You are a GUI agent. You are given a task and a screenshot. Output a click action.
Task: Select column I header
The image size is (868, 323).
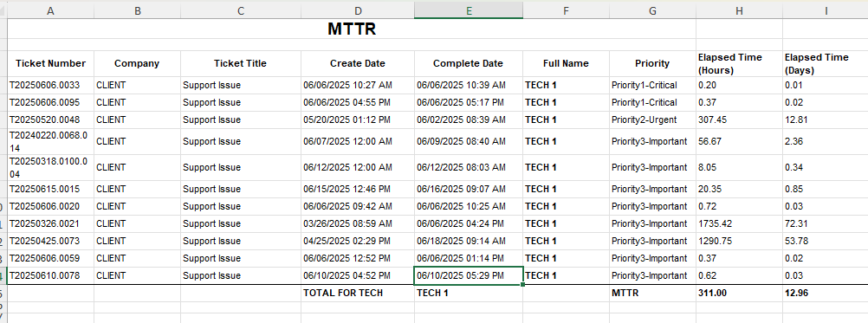(826, 10)
